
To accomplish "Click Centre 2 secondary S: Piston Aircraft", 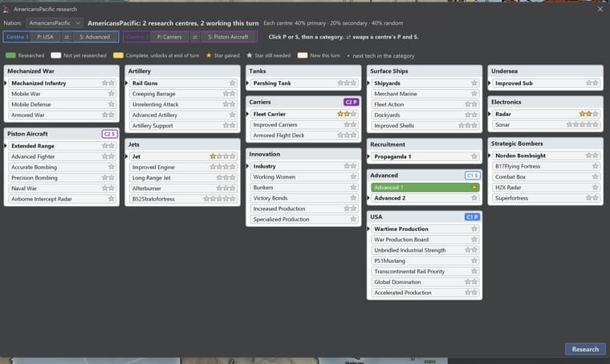I will point(228,37).
